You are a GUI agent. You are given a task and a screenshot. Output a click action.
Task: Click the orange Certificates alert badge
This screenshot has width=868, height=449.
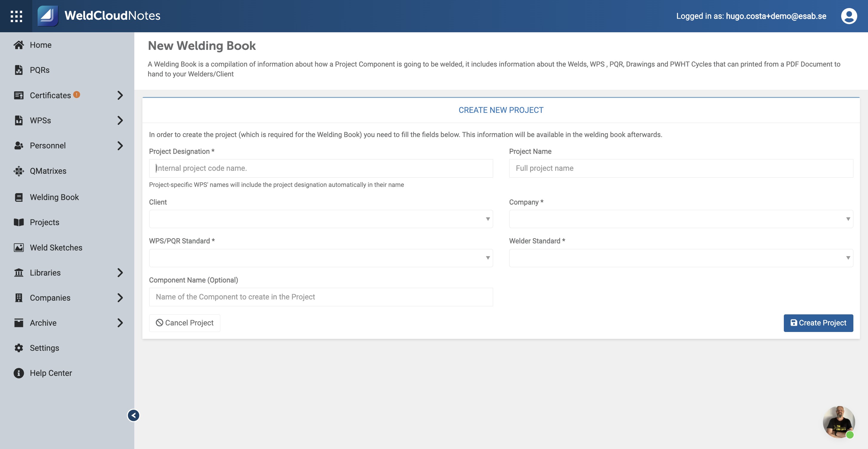tap(77, 94)
